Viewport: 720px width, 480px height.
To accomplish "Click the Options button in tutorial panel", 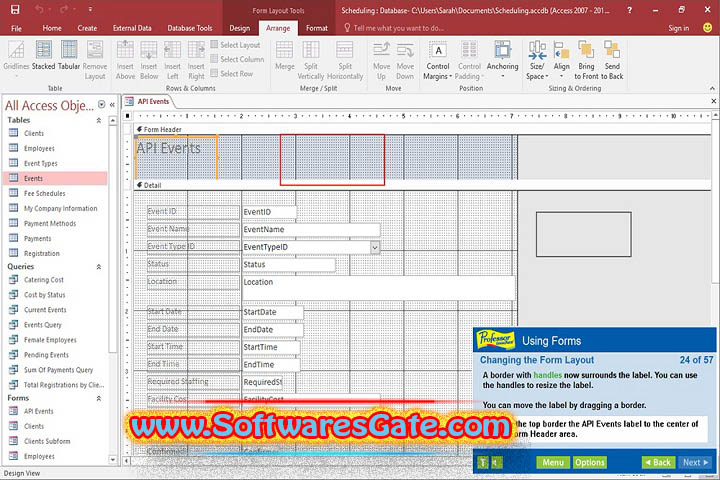I will pos(590,463).
